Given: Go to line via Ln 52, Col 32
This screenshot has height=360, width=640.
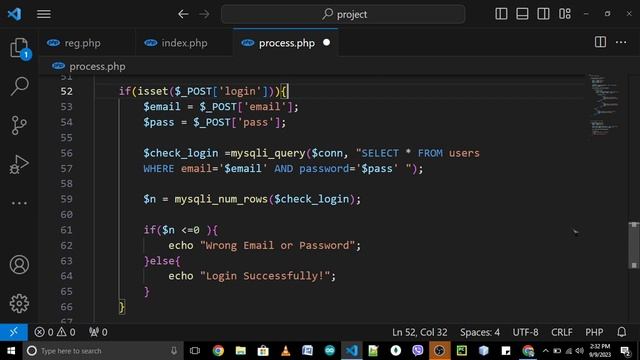Looking at the screenshot, I should point(420,332).
